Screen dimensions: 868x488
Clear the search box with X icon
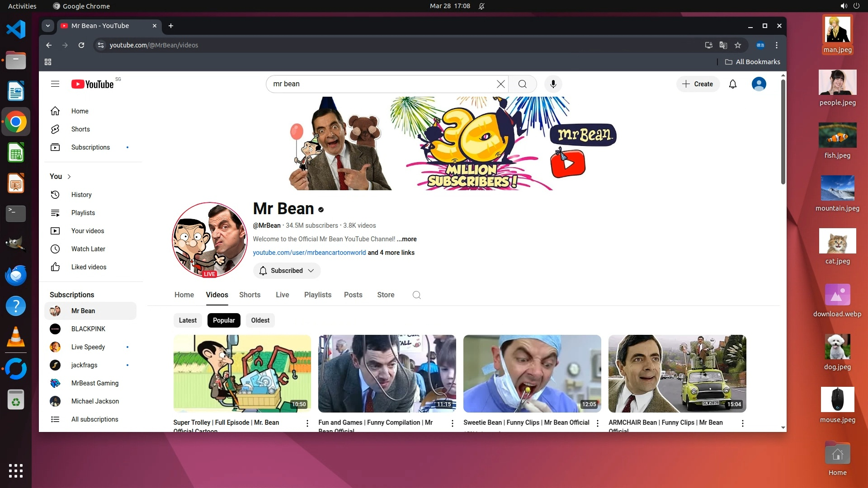(500, 84)
